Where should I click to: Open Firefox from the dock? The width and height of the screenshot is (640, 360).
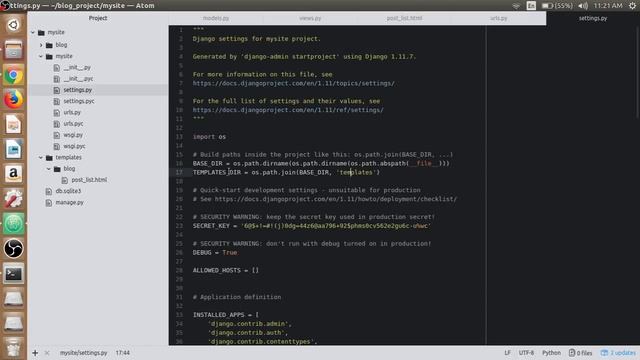(13, 100)
